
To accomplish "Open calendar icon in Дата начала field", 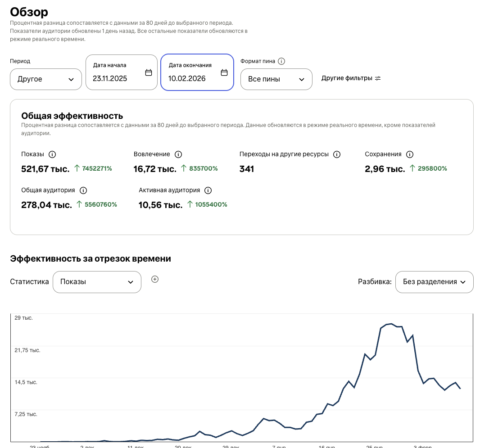I will coord(149,72).
